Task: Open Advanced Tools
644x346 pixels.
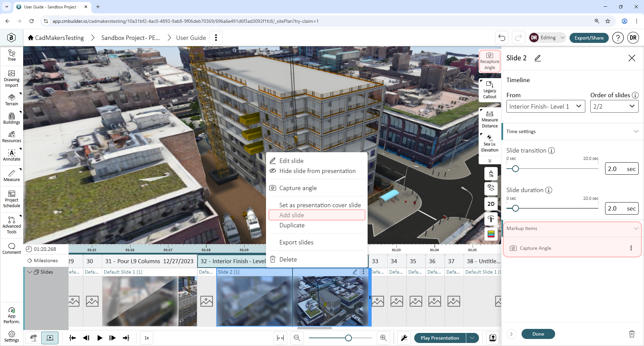Action: coord(12,225)
